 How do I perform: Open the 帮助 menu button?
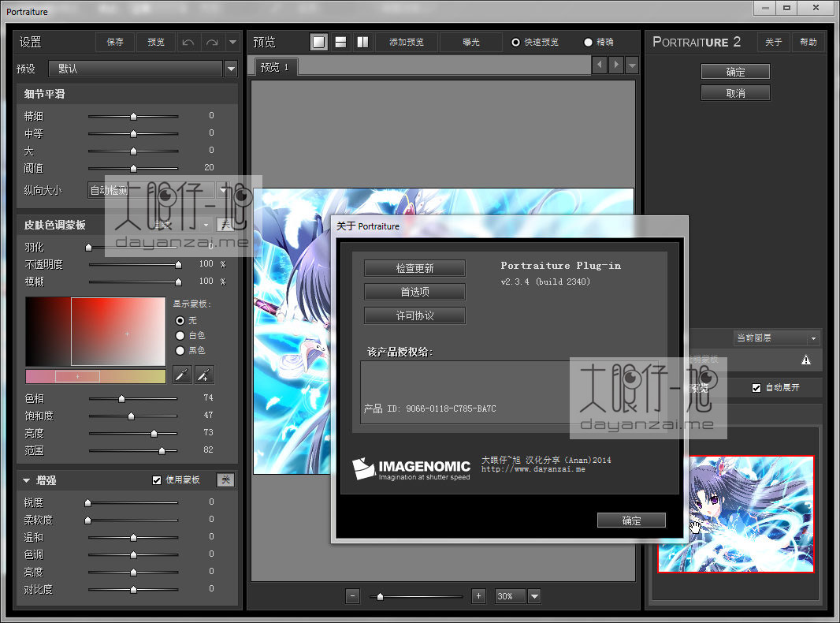[808, 42]
